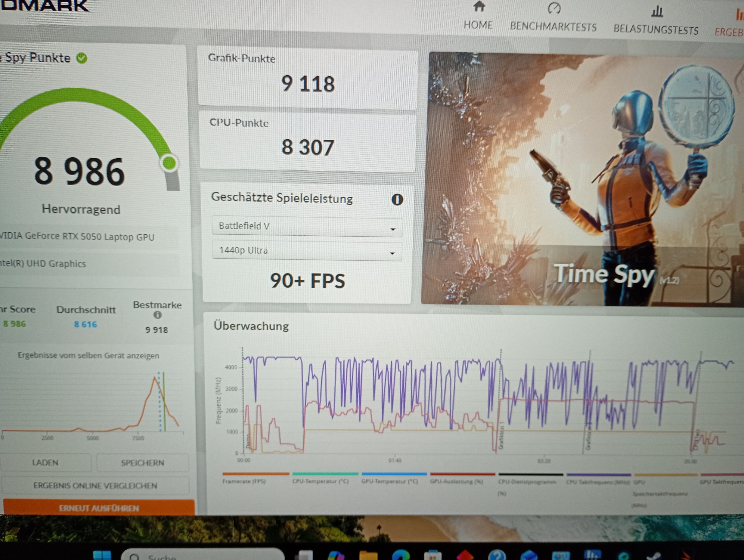
Task: Click the LADEN button
Action: [x=45, y=462]
